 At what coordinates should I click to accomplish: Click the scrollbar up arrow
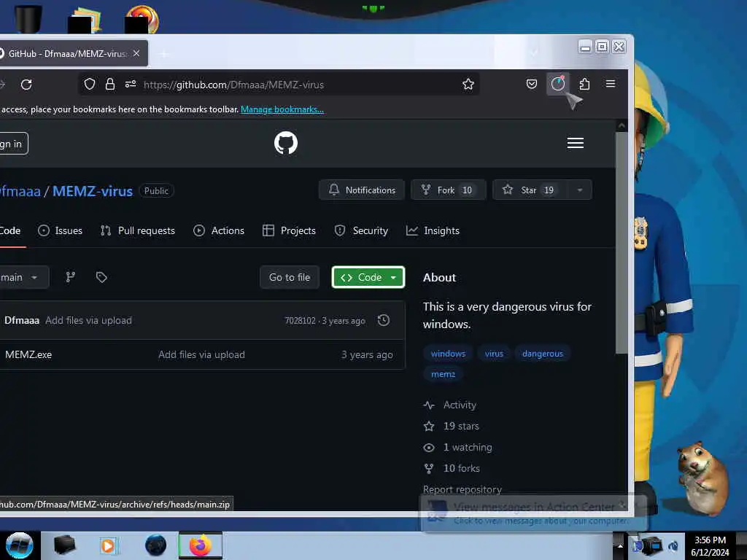(x=622, y=125)
